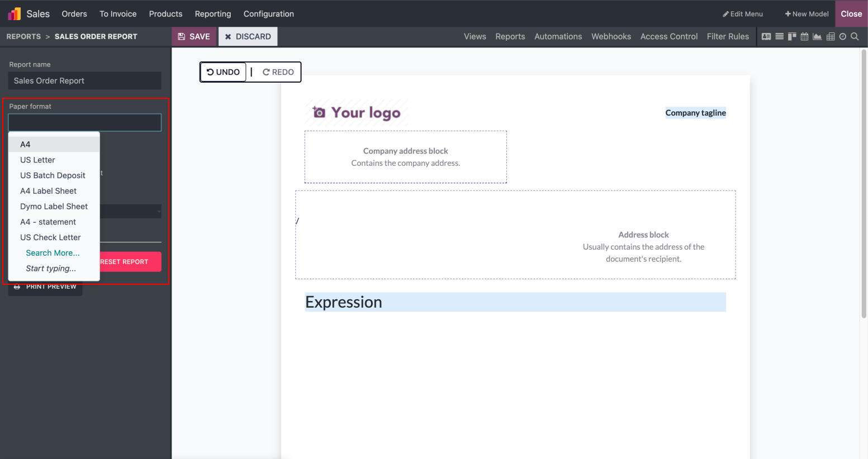
Task: Open the Activity clock view icon
Action: [843, 36]
